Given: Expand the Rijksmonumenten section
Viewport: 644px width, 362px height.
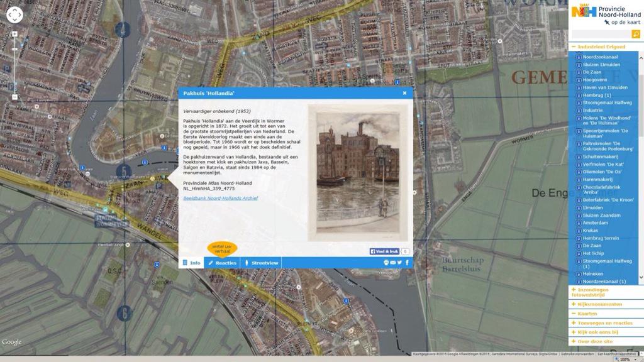Looking at the screenshot, I should [597, 304].
